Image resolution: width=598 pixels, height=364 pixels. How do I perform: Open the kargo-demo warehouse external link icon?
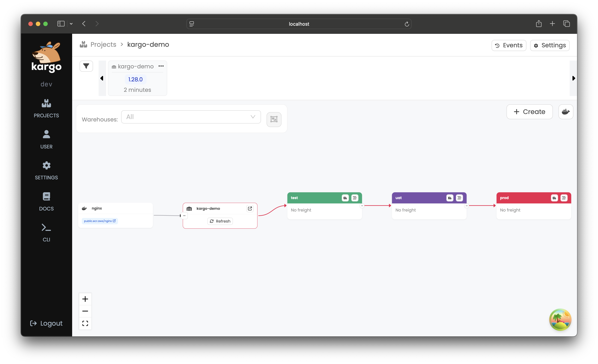click(x=250, y=209)
